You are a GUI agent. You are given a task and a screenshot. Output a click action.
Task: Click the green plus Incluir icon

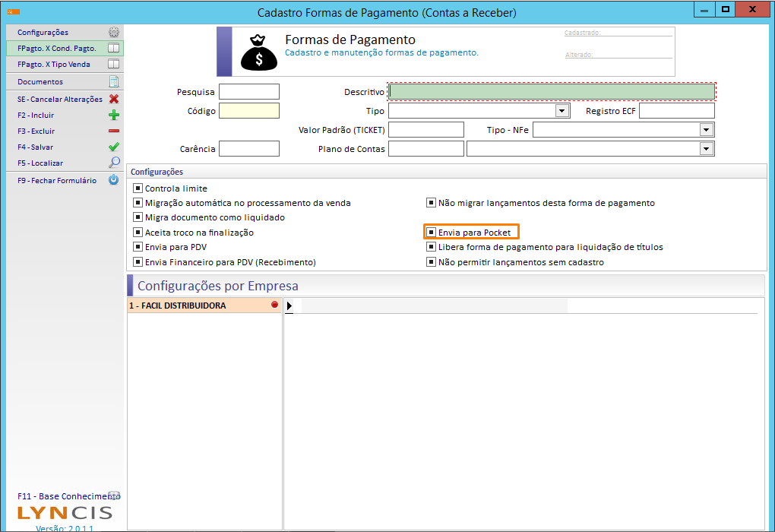(x=114, y=116)
